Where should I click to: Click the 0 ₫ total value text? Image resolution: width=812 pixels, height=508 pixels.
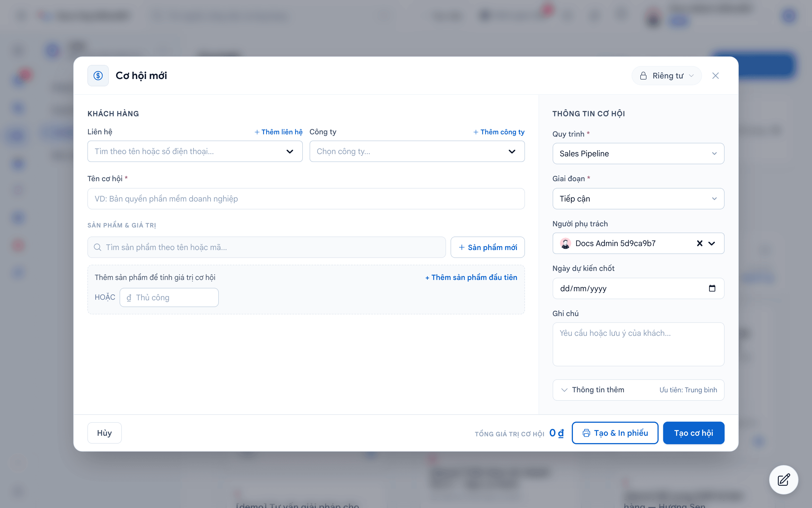click(556, 433)
